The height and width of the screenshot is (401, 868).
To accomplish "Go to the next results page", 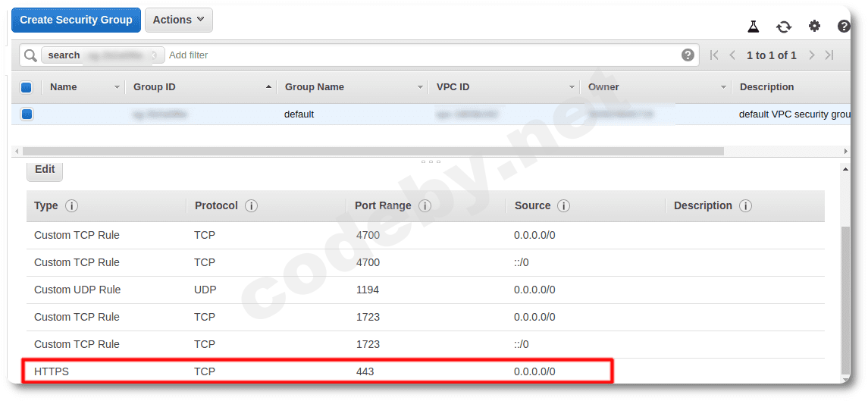I will 812,55.
